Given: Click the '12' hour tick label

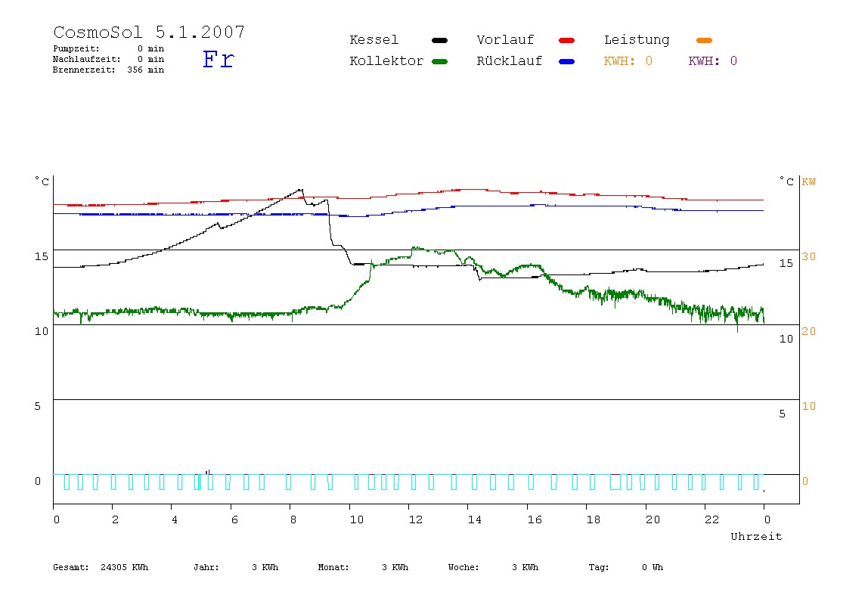Looking at the screenshot, I should coord(416,520).
